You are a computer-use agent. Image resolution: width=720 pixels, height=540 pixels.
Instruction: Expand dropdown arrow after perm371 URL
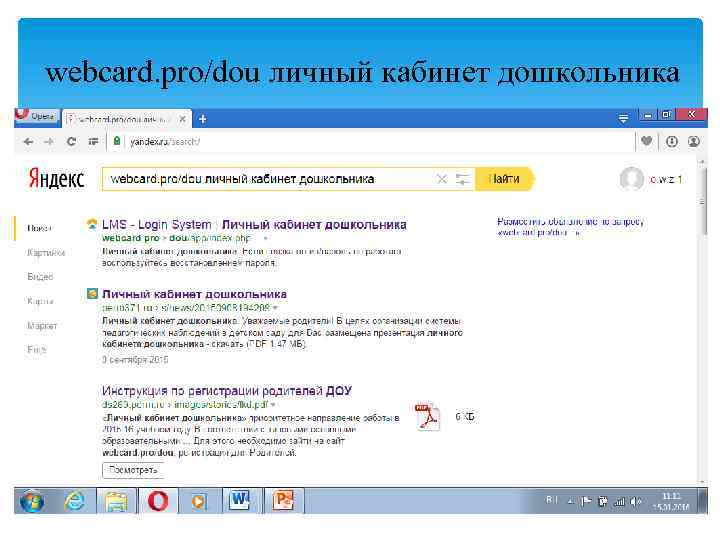pyautogui.click(x=275, y=308)
